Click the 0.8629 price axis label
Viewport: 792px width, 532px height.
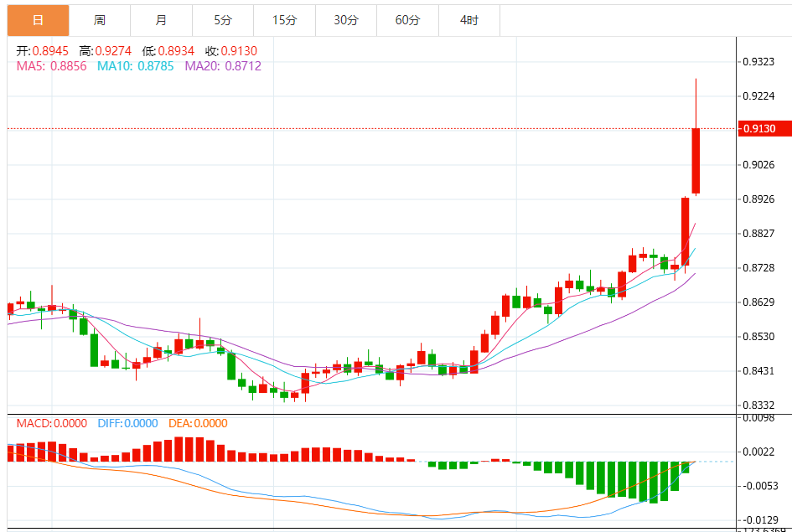point(759,302)
